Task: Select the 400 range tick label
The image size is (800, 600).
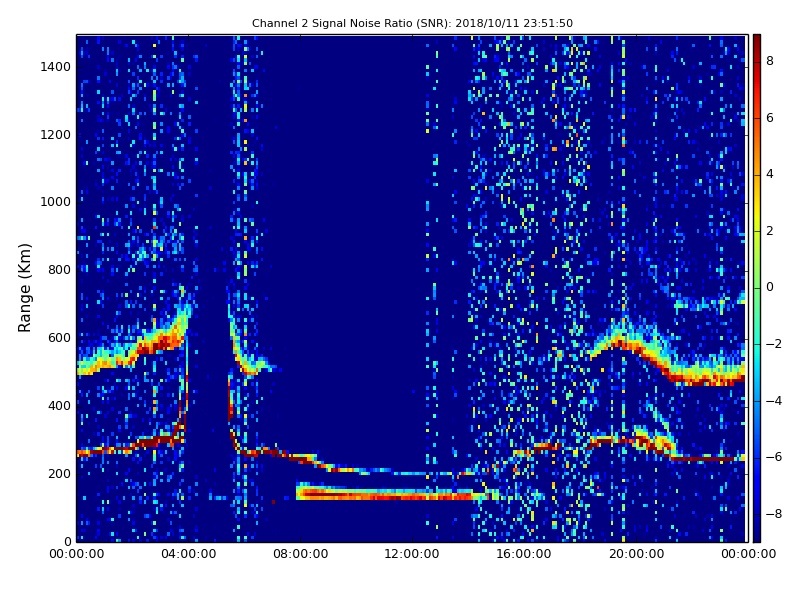Action: click(x=59, y=406)
